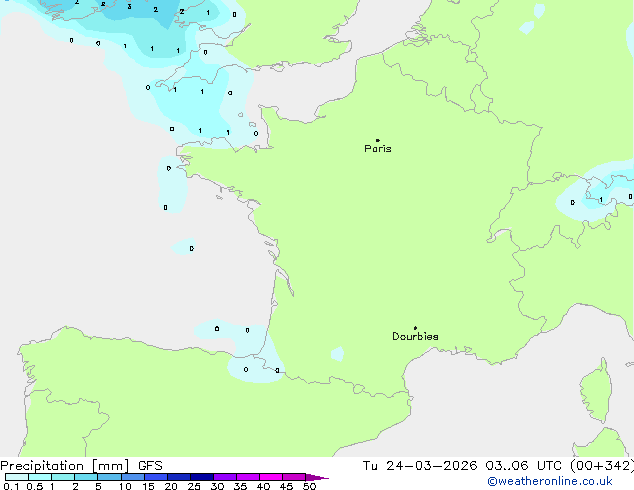Pick the 45–50 mm legend swatch

click(x=294, y=477)
